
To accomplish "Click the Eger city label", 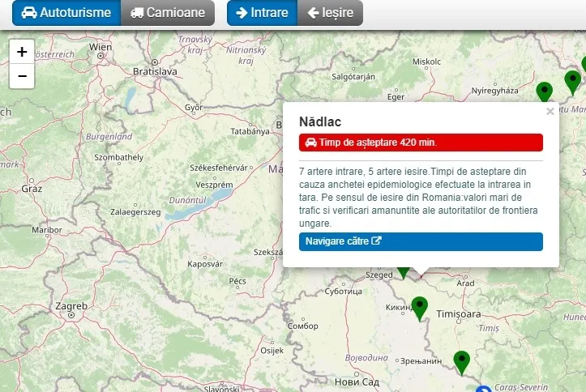I will (396, 97).
